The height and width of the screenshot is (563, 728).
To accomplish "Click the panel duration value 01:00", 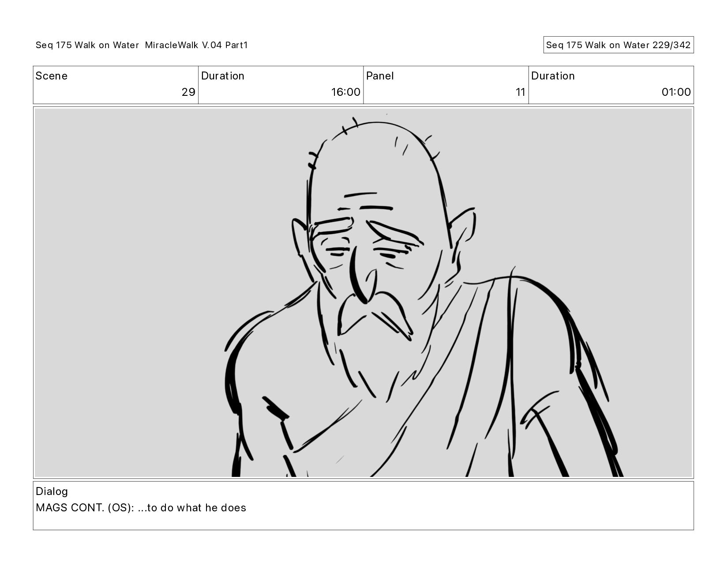I will click(x=676, y=92).
